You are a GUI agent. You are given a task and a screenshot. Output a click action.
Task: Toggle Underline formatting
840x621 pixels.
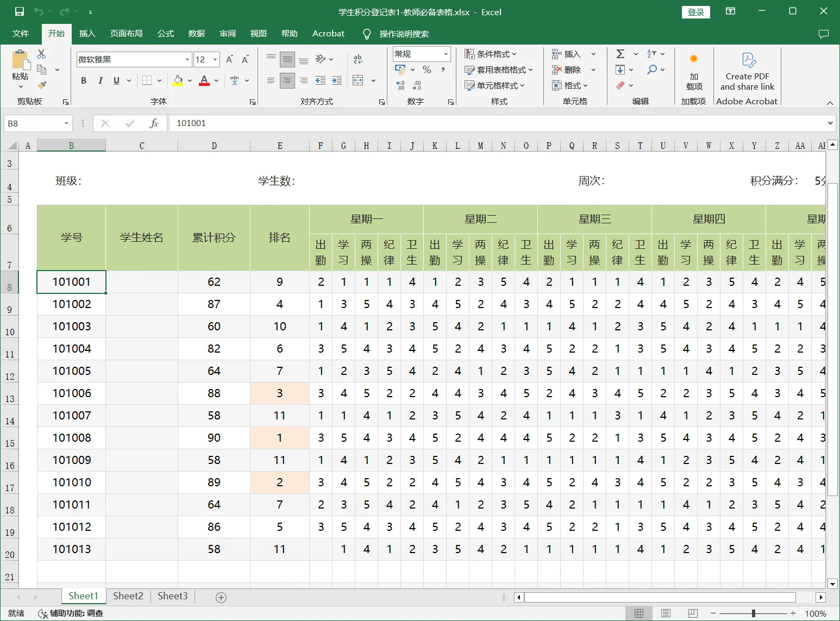point(116,80)
